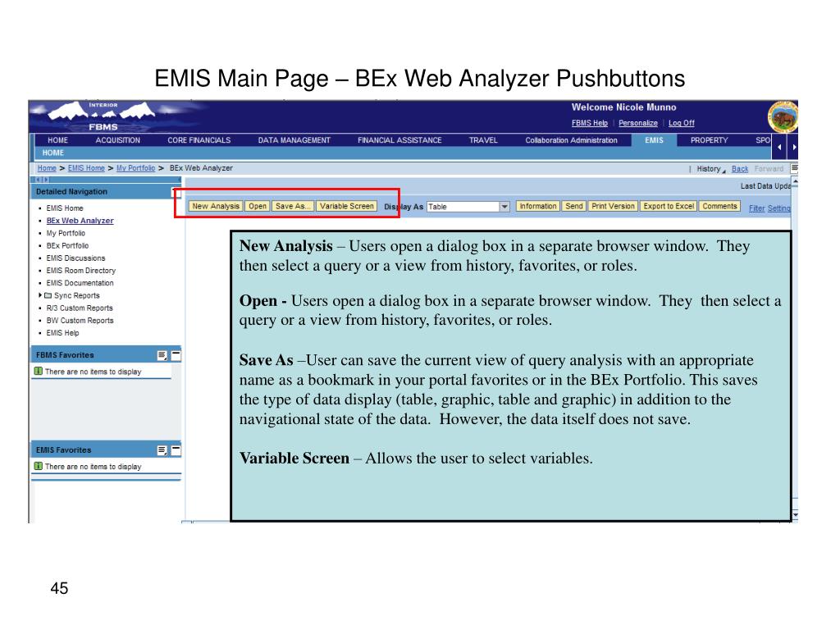Open EMIS Favorites options menu icon
Viewport: 840px width, 630px height.
162,450
